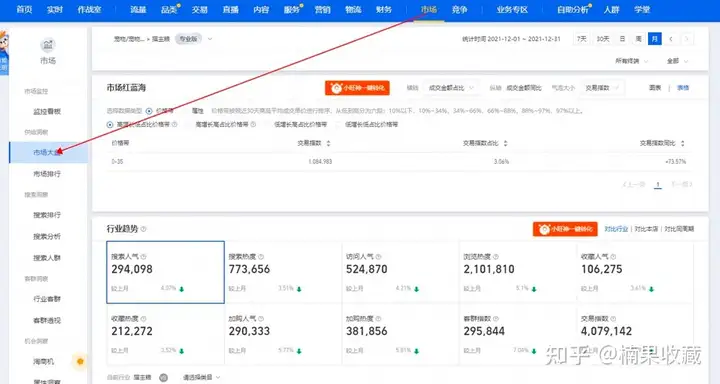
Task: Open the 请选择类目 dropdown
Action: 202,378
